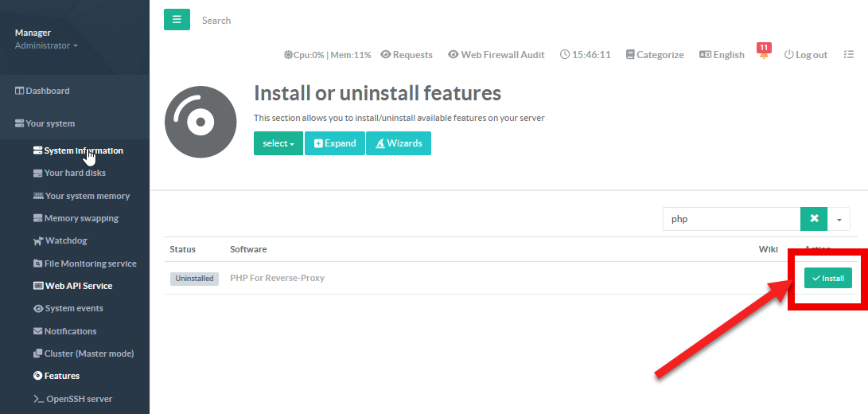
Task: Open the select dropdown button
Action: [278, 143]
